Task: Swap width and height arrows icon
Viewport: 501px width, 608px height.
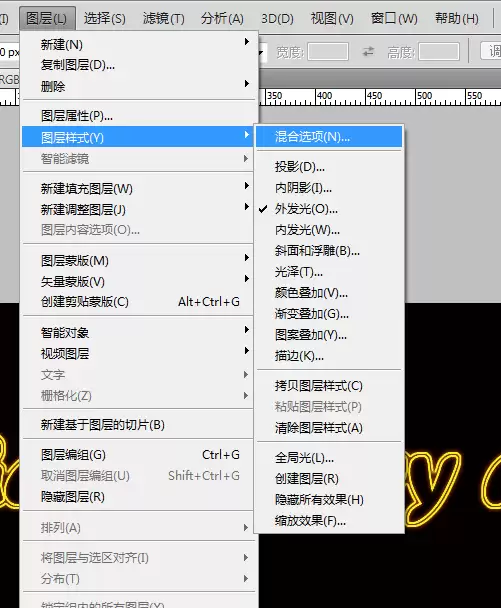Action: click(x=368, y=52)
